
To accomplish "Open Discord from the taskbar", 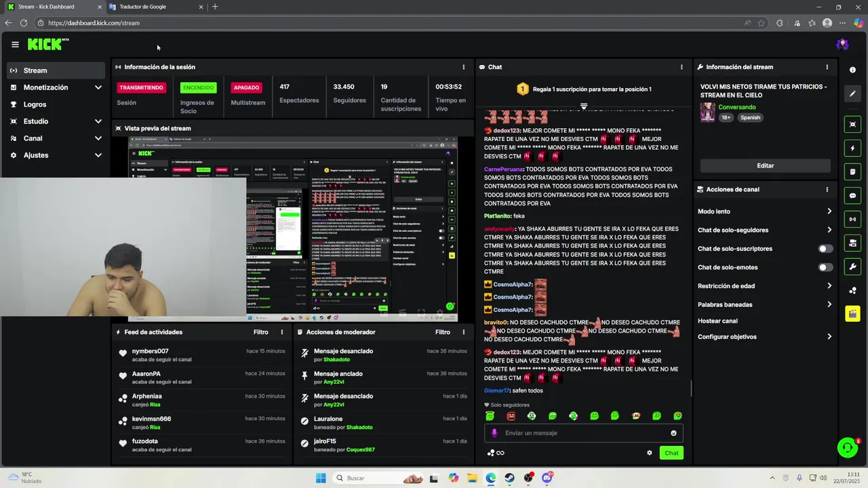I will pos(547,478).
